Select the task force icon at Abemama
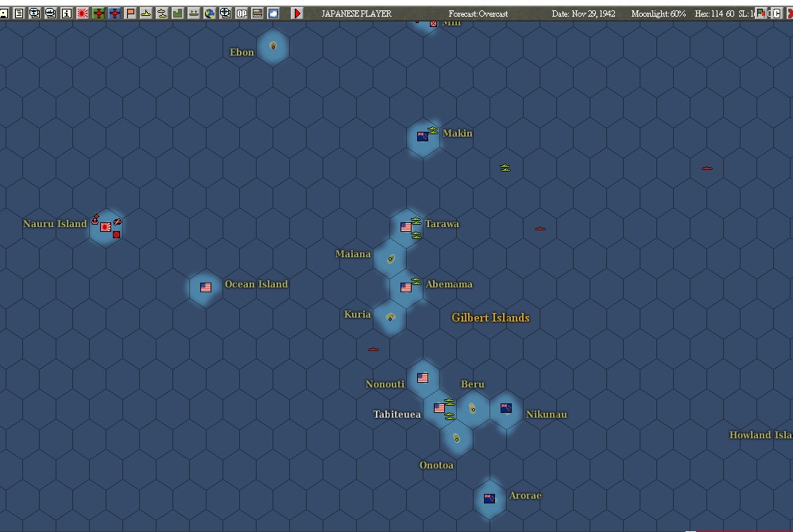The image size is (793, 532). (x=416, y=281)
